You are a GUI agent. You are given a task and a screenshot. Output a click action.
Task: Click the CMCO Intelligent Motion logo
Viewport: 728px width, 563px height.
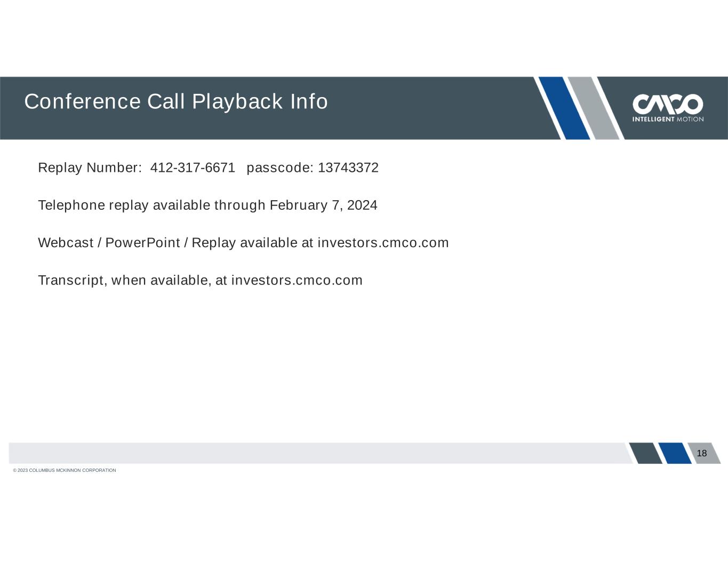[668, 108]
